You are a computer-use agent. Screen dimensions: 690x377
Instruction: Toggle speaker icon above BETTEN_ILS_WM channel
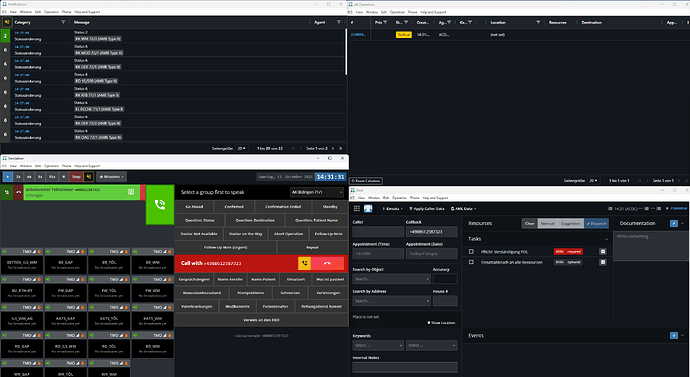point(5,252)
